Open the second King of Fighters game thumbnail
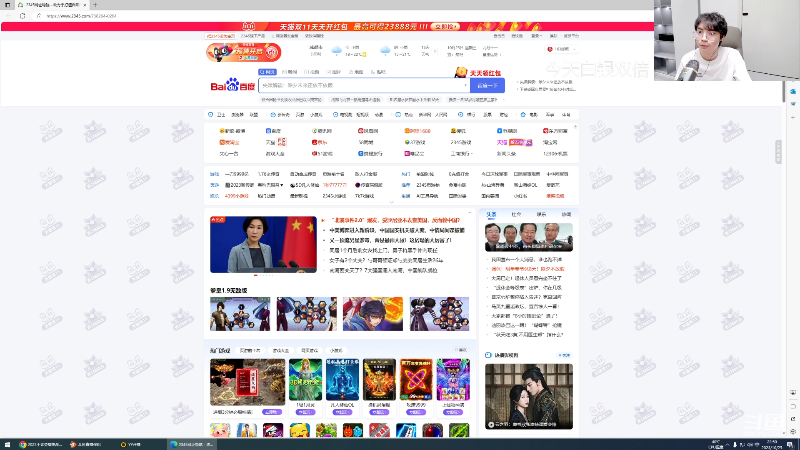 [307, 314]
